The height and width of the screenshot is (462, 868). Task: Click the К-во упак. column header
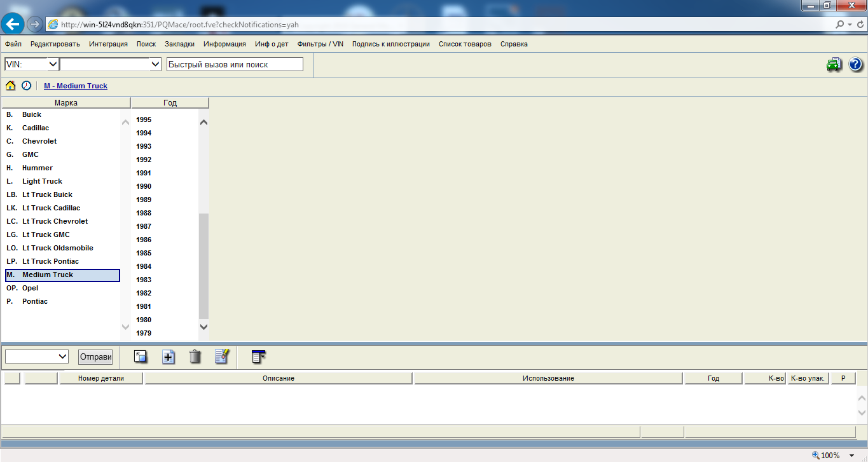tap(808, 378)
